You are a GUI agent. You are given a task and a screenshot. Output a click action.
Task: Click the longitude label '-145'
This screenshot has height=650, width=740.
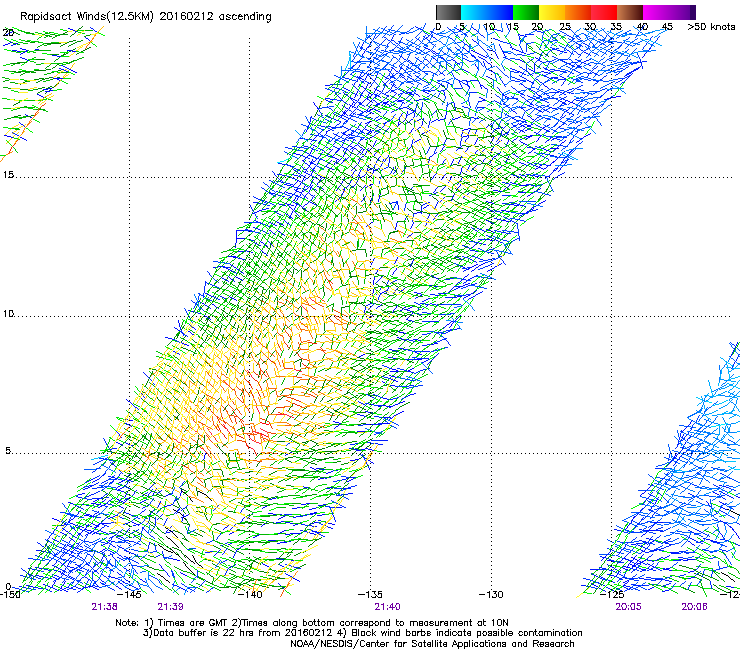coord(129,594)
